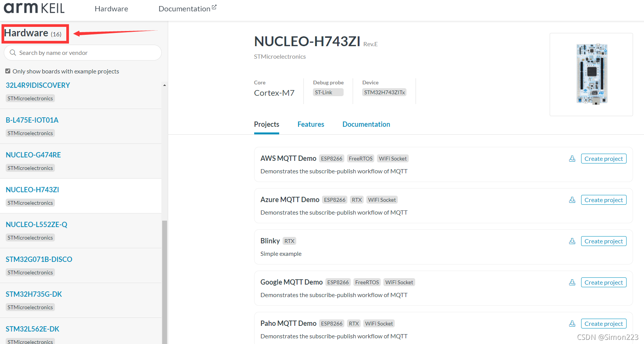Click the external link icon beside Documentation

[x=214, y=7]
